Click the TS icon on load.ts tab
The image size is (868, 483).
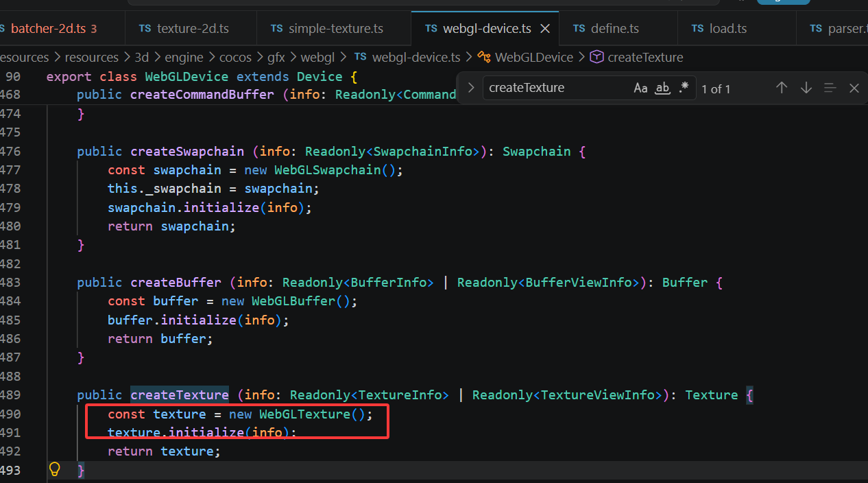(x=697, y=29)
